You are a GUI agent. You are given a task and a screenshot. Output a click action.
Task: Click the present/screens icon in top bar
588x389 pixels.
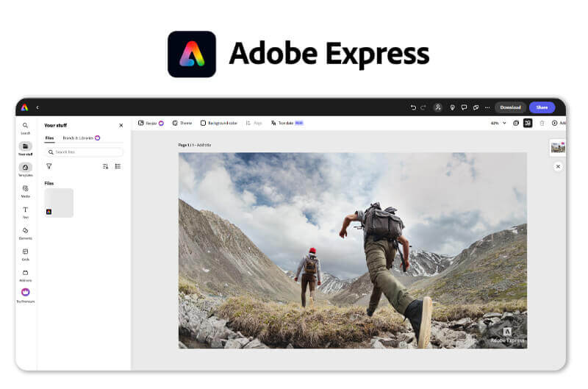point(476,107)
